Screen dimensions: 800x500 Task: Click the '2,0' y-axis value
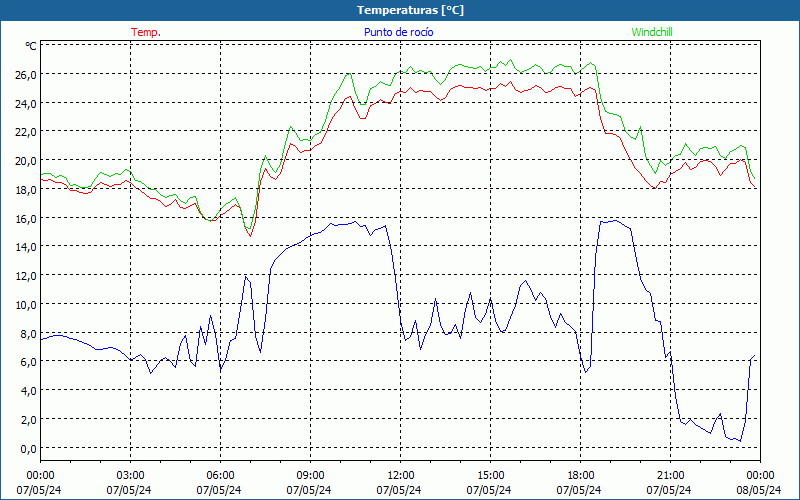tap(29, 420)
